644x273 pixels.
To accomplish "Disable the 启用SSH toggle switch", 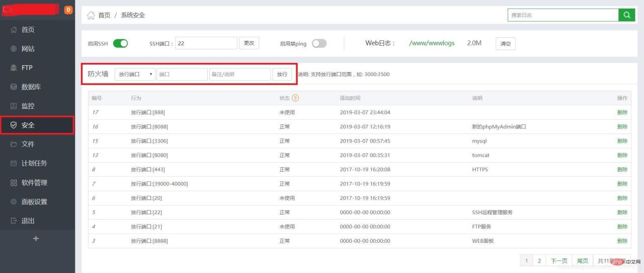I will (120, 43).
